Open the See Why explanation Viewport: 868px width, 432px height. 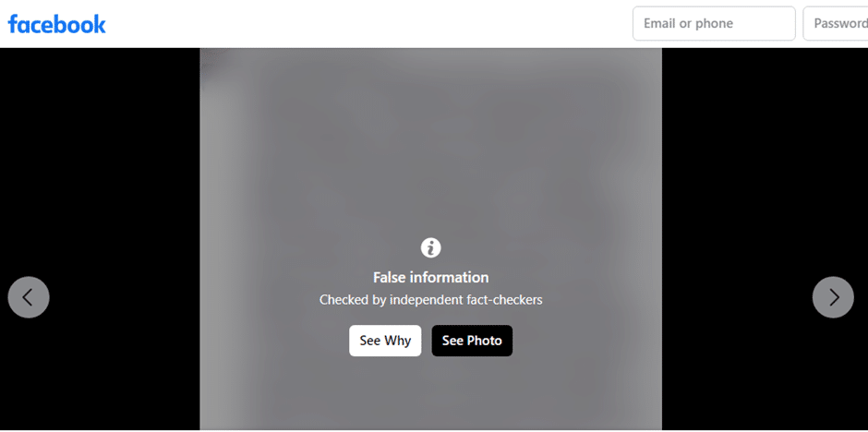[x=385, y=341]
